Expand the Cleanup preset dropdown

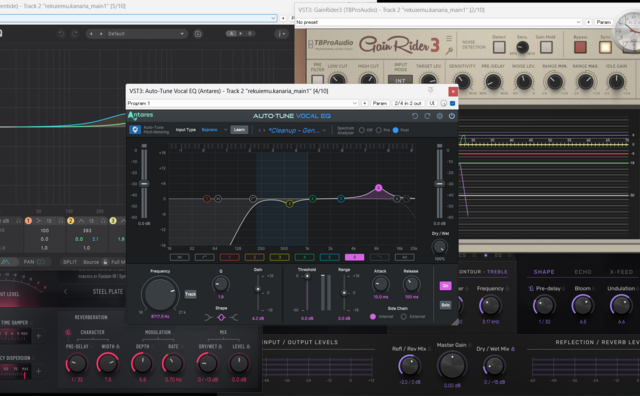(297, 130)
